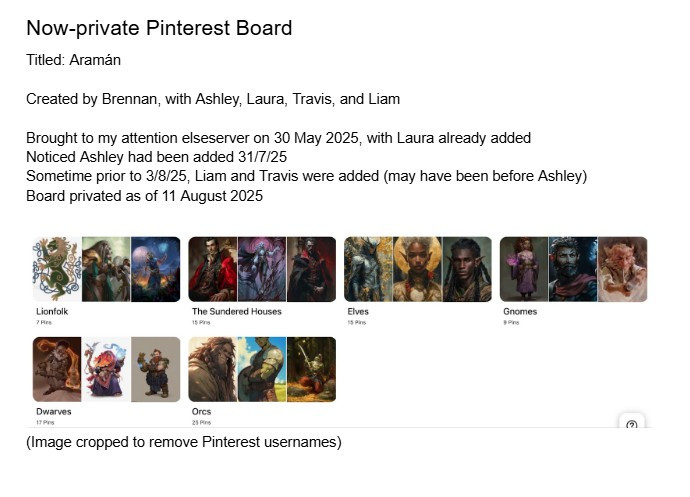This screenshot has height=497, width=690.
Task: Select the Gnomes board title
Action: (520, 312)
